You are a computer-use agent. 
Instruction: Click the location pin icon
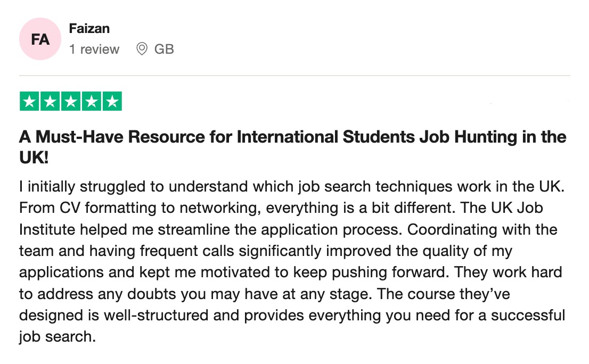142,49
